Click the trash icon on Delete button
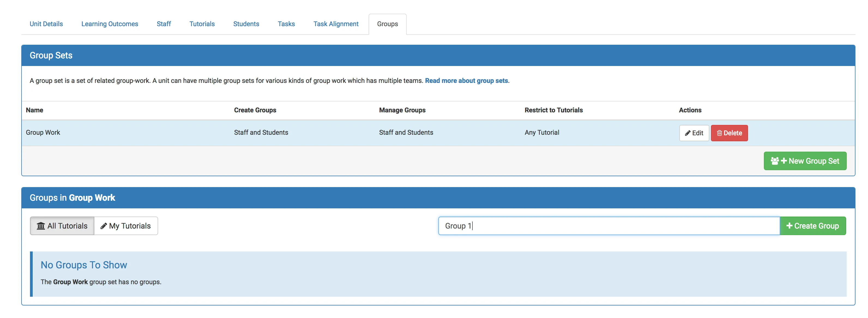This screenshot has width=868, height=318. tap(719, 133)
